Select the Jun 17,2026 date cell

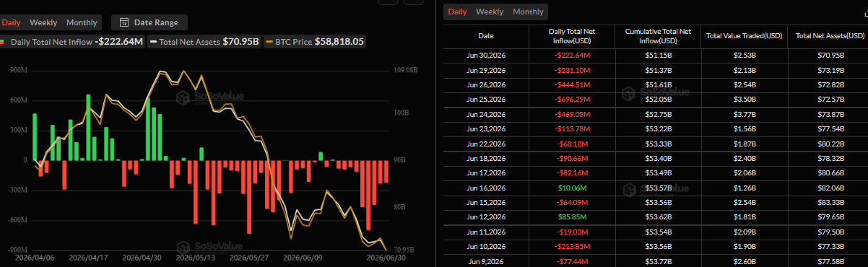click(x=486, y=173)
